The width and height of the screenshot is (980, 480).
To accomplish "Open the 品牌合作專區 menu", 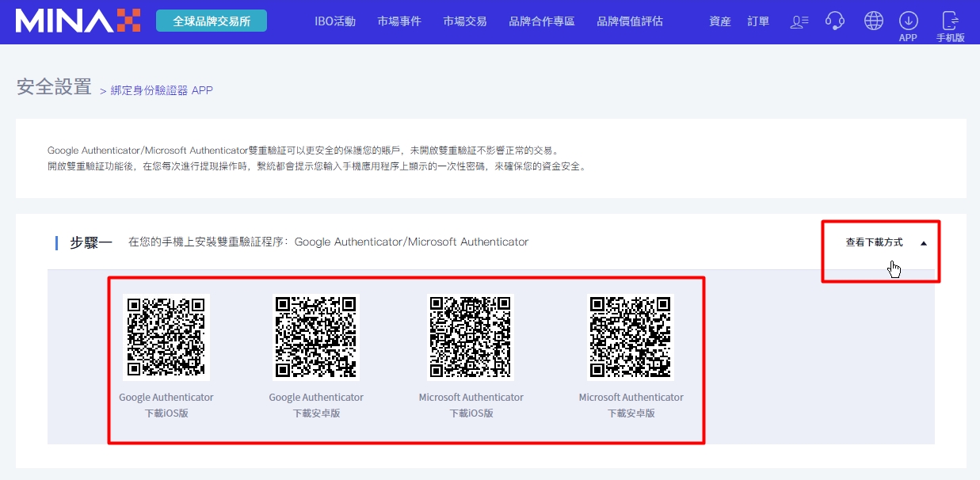I will click(542, 21).
